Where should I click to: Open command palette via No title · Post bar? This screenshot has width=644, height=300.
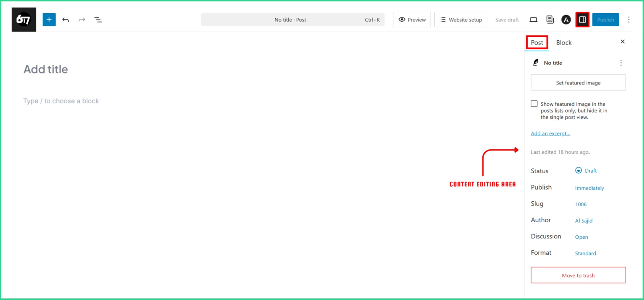(293, 20)
